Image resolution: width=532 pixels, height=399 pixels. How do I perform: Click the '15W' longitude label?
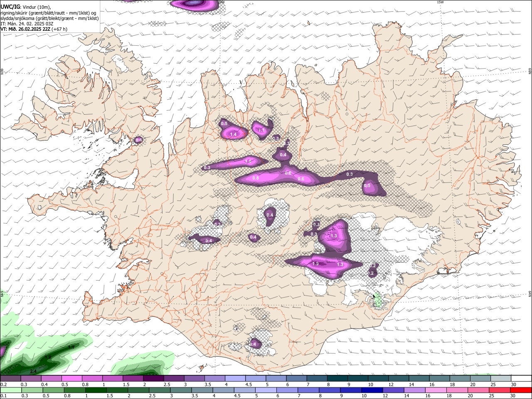[x=440, y=2]
